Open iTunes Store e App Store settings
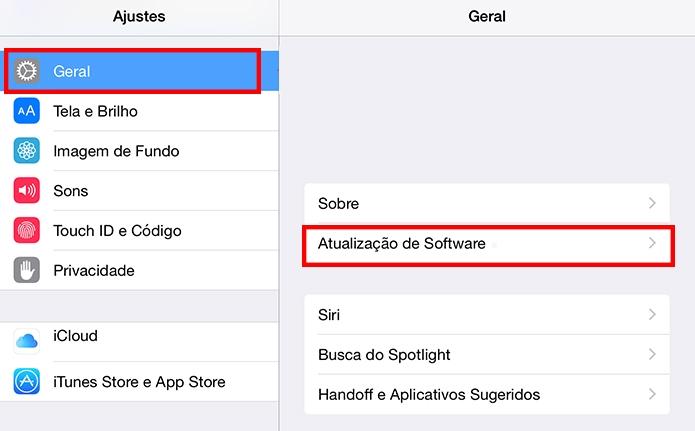Image resolution: width=695 pixels, height=431 pixels. [139, 382]
